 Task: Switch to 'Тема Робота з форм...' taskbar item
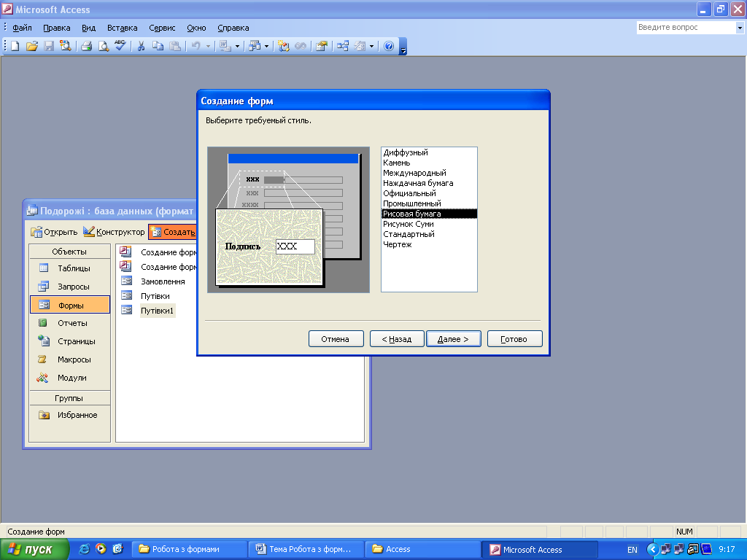coord(306,550)
